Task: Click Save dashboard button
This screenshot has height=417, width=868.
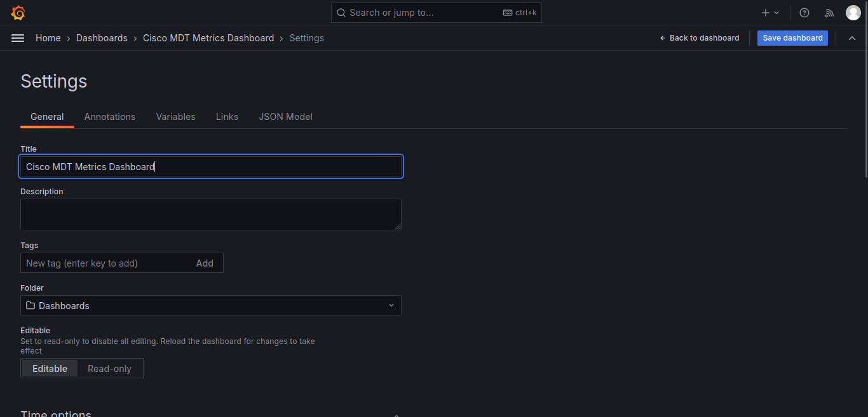Action: tap(792, 38)
